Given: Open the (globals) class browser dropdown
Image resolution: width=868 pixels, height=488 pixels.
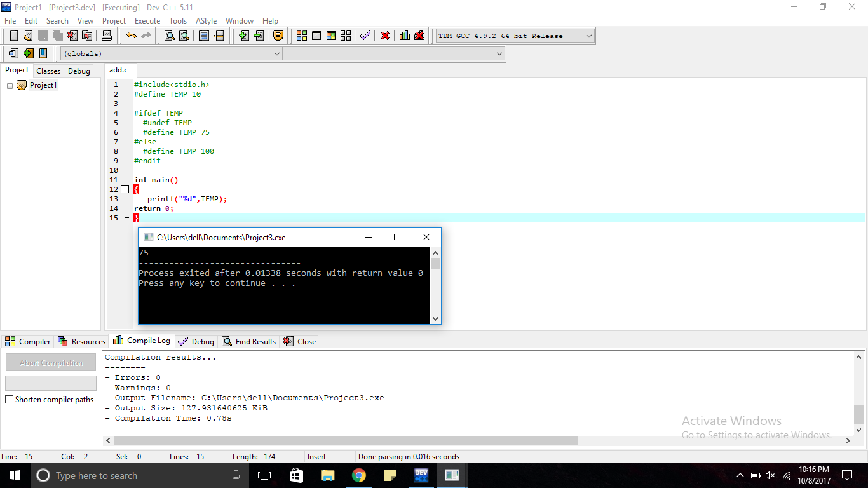Looking at the screenshot, I should pyautogui.click(x=277, y=53).
